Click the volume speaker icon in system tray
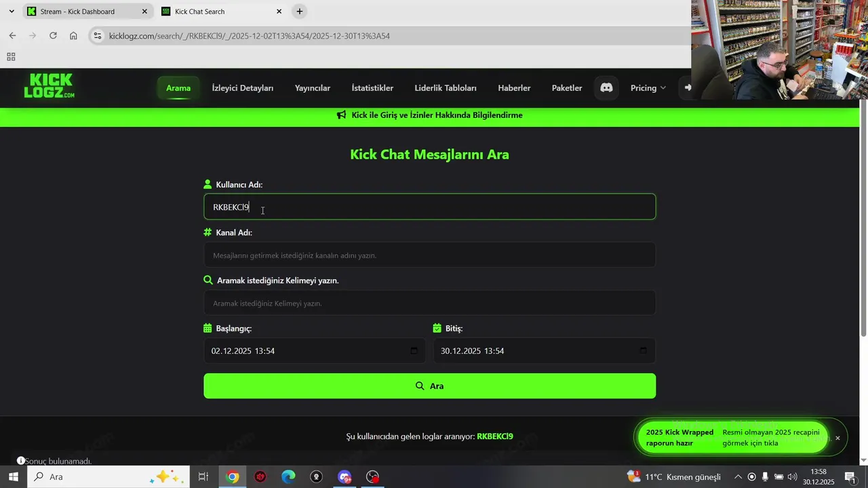 [792, 477]
